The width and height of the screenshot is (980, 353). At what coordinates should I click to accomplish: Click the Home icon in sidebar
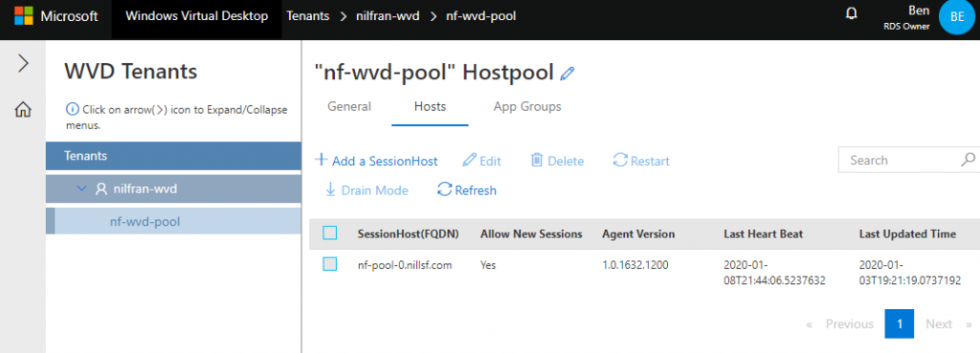[23, 110]
